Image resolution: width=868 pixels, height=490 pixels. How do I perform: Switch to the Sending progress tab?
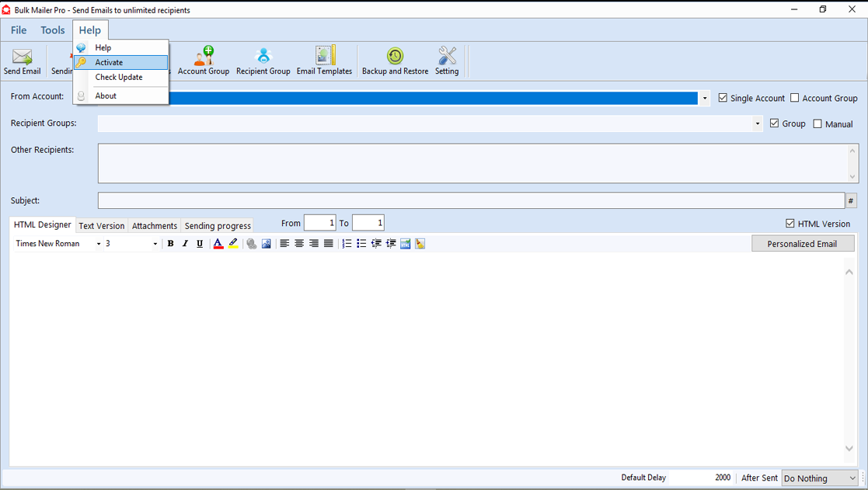click(x=218, y=226)
